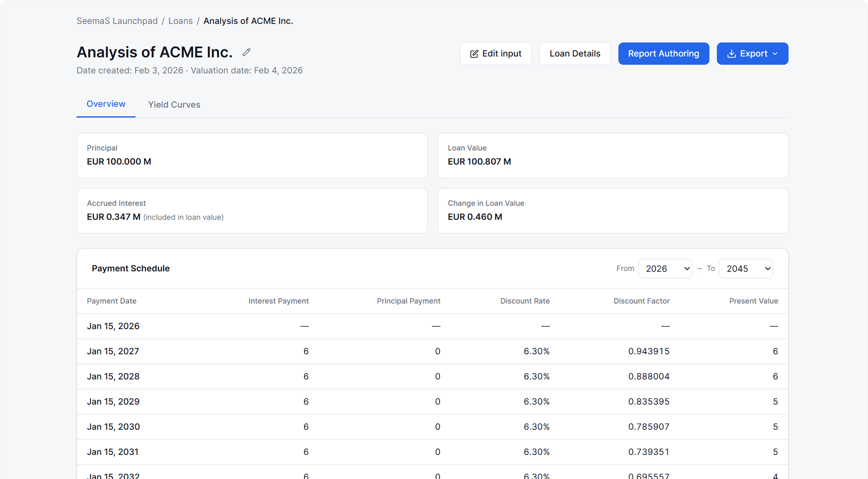Click the Analysis of ACME Inc. page title
The height and width of the screenshot is (479, 868).
pyautogui.click(x=155, y=52)
